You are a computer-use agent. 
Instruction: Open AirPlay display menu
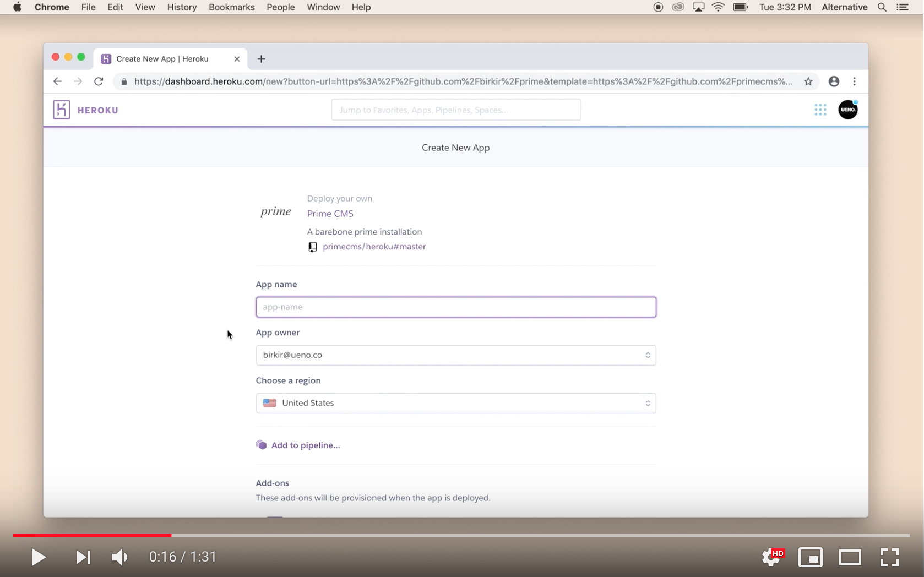pos(698,7)
